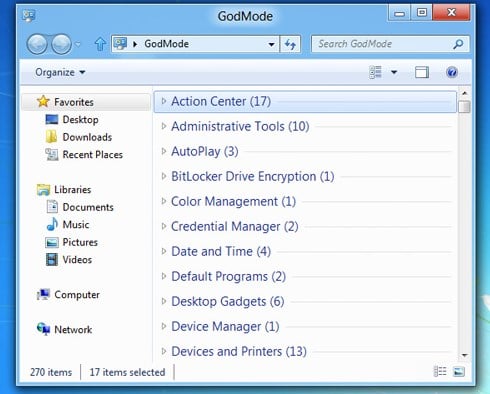
Task: Click the Libraries icon
Action: 43,189
